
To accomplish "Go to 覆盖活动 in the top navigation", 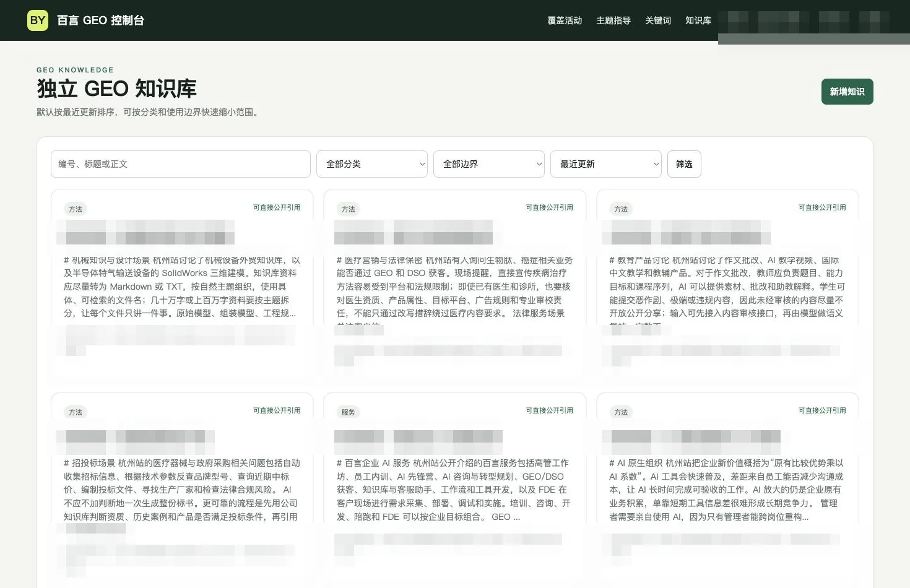I will tap(565, 20).
